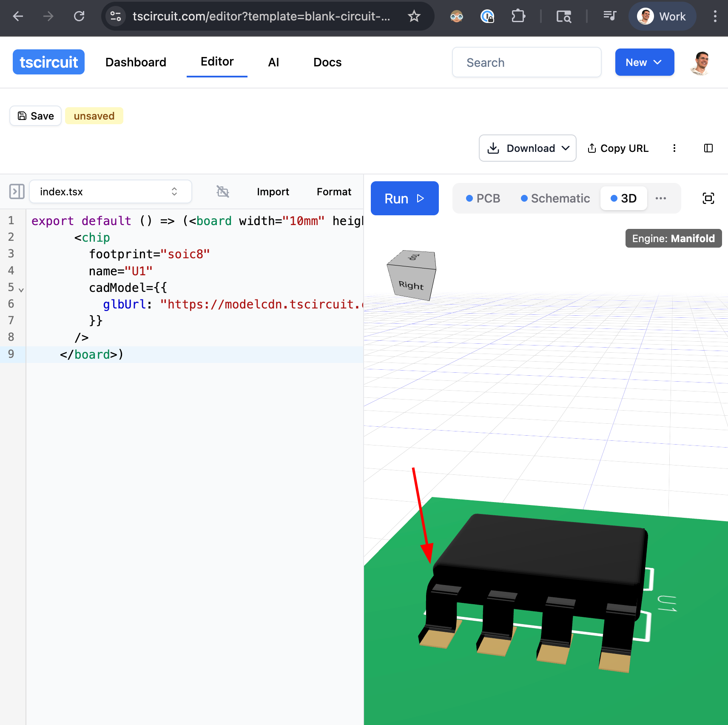Click into the Search field
Image resolution: width=728 pixels, height=725 pixels.
[x=526, y=63]
